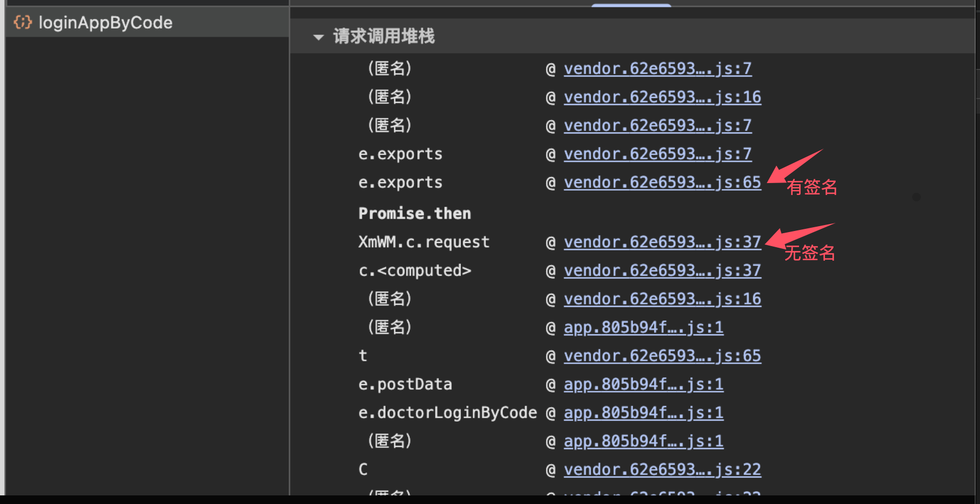Viewport: 980px width, 504px height.
Task: Open e.exports vendor js:65 source link
Action: [x=662, y=183]
